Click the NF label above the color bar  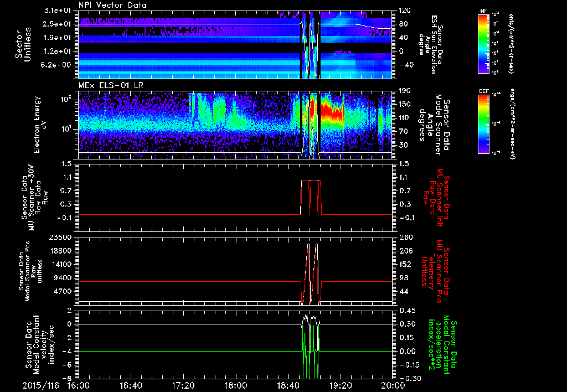pos(483,11)
